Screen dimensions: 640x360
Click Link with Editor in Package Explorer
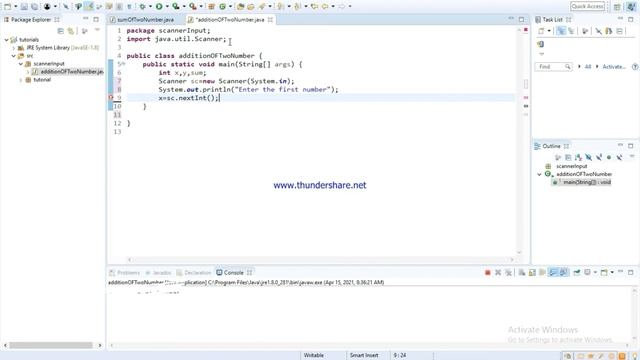[71, 31]
